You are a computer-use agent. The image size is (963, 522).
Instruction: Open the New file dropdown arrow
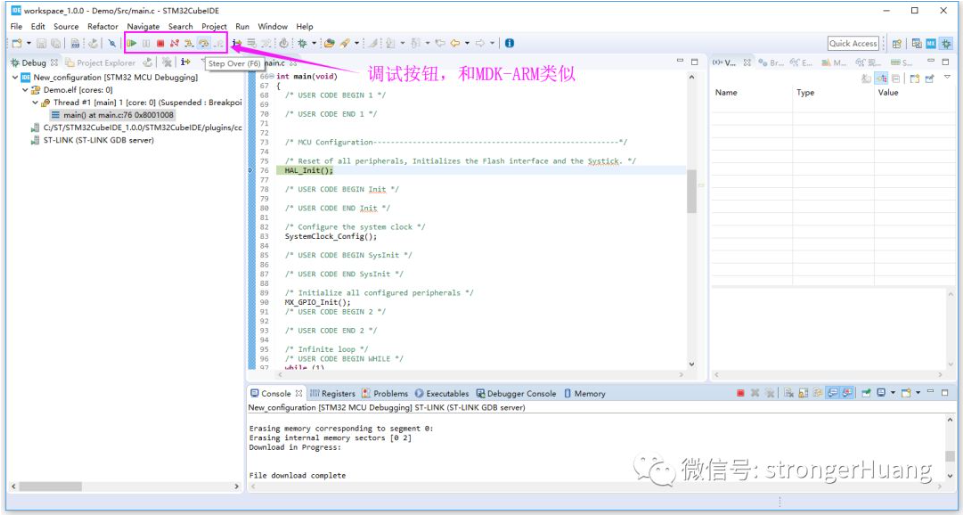click(x=28, y=43)
